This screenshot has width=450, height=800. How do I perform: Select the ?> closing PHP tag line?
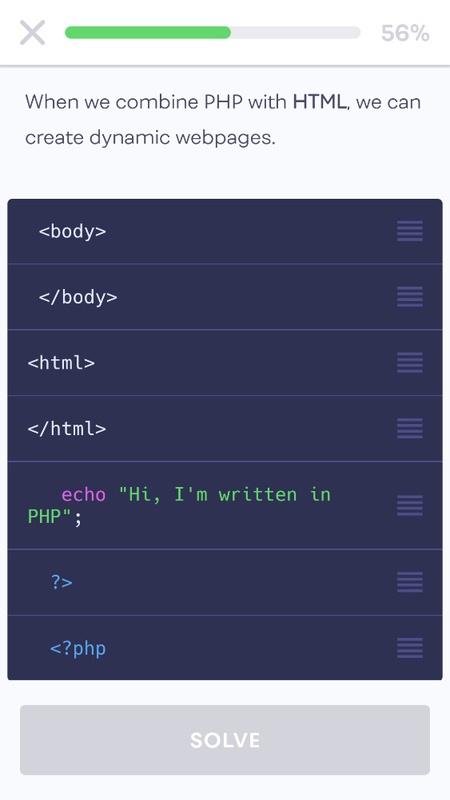click(x=225, y=582)
